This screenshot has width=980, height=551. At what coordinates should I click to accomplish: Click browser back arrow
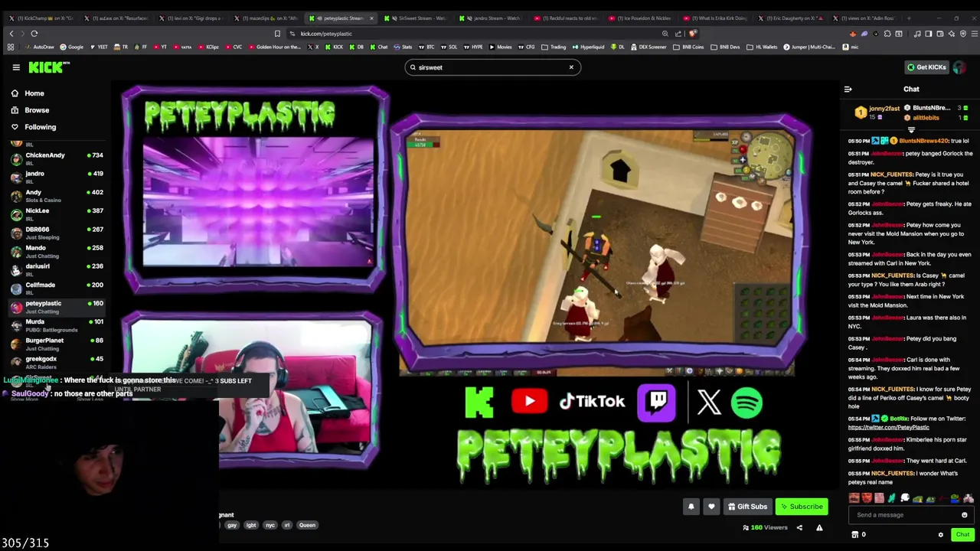11,34
